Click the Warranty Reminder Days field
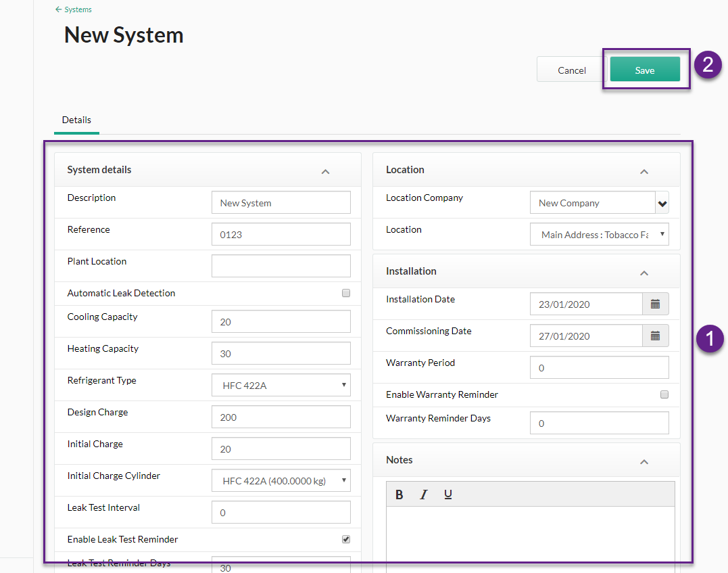This screenshot has width=728, height=573. tap(600, 423)
